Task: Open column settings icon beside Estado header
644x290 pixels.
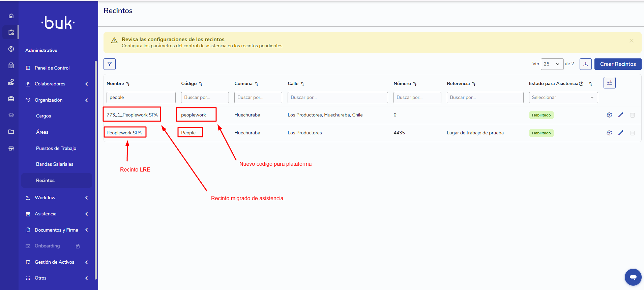Action: click(x=610, y=83)
